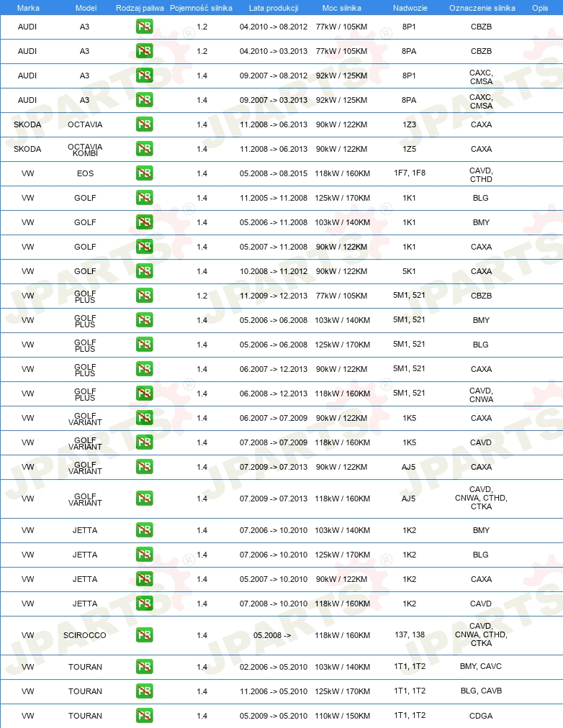Click body code 1Z3
The image size is (563, 728).
point(409,124)
